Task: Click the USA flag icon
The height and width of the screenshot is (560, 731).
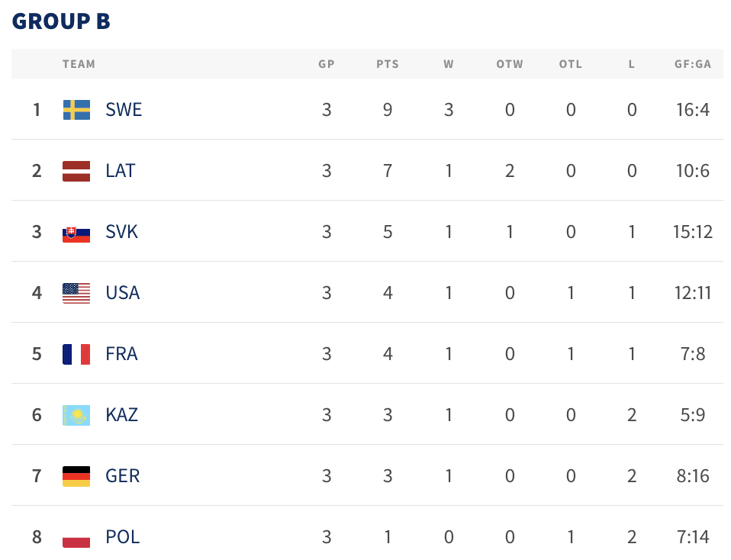Action: 76,293
